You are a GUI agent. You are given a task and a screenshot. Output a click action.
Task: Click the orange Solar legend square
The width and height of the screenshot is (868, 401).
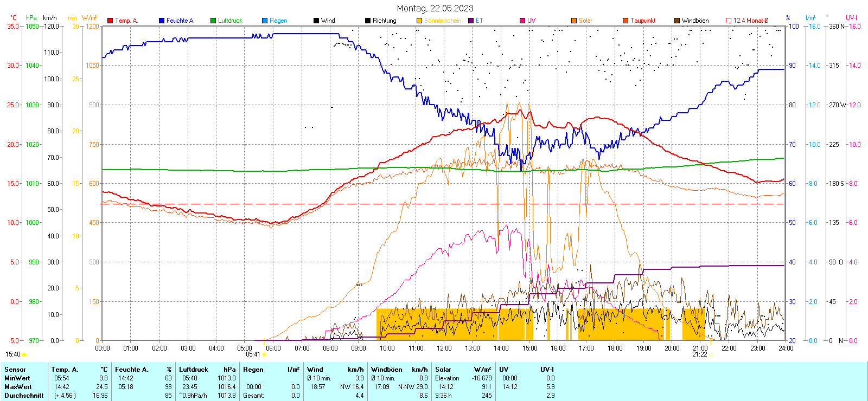pyautogui.click(x=574, y=21)
